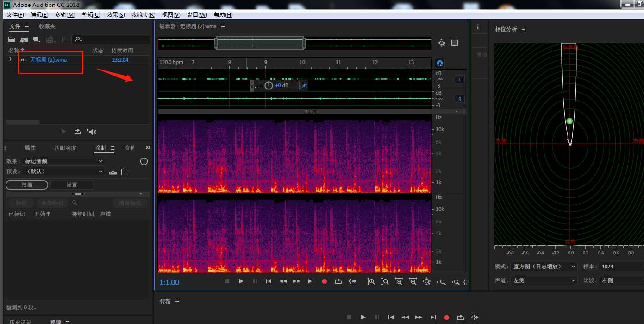This screenshot has width=644, height=324.
Task: Click the zoom in amplitude icon
Action: pos(371,281)
